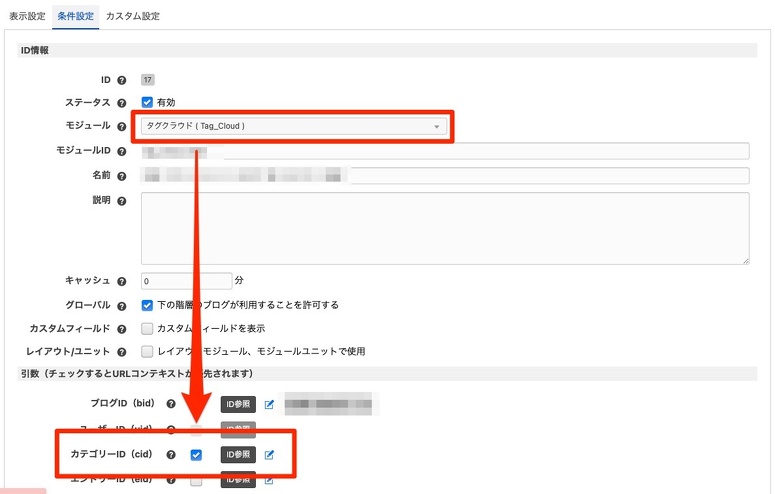This screenshot has height=494, width=775.
Task: Click edit icon in ブログID row
Action: 269,405
